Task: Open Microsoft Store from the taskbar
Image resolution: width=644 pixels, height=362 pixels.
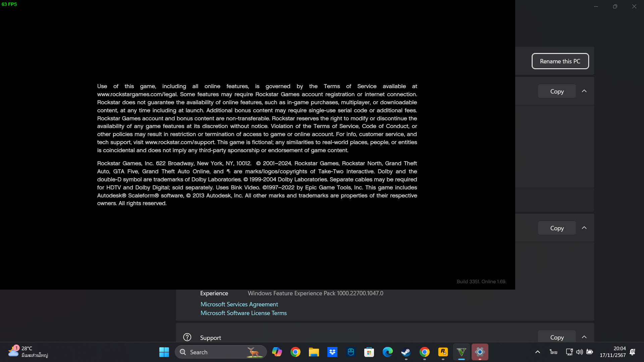Action: click(x=369, y=352)
